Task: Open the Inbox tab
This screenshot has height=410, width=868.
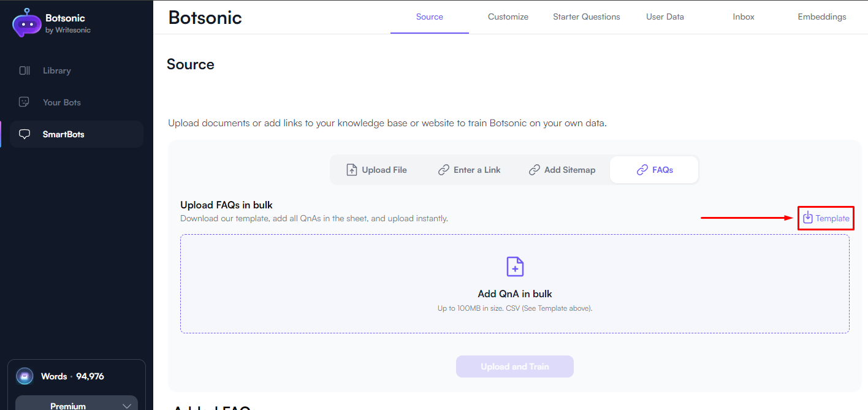Action: (744, 17)
